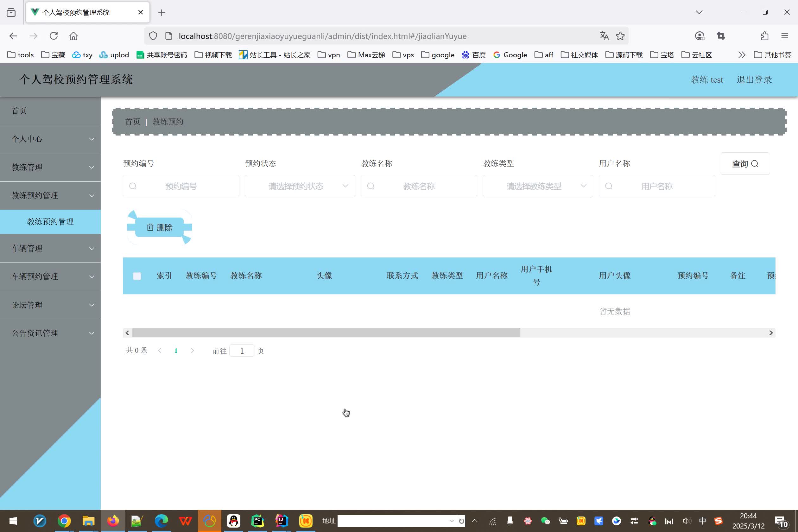Click page number input field to navigate
Viewport: 798px width, 532px height.
click(242, 350)
